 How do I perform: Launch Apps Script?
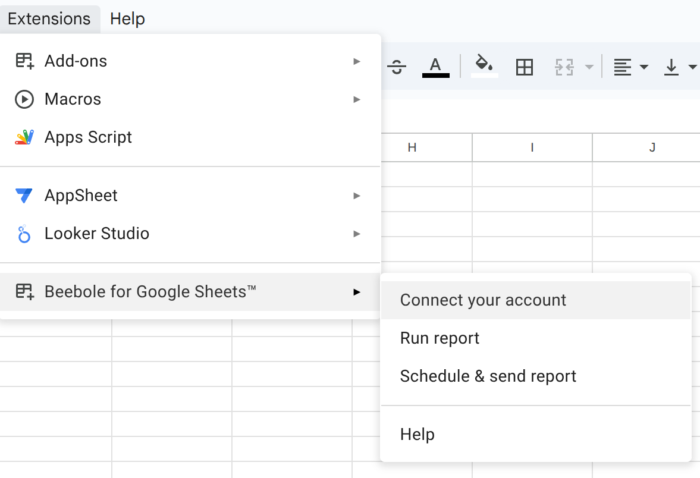pos(190,137)
